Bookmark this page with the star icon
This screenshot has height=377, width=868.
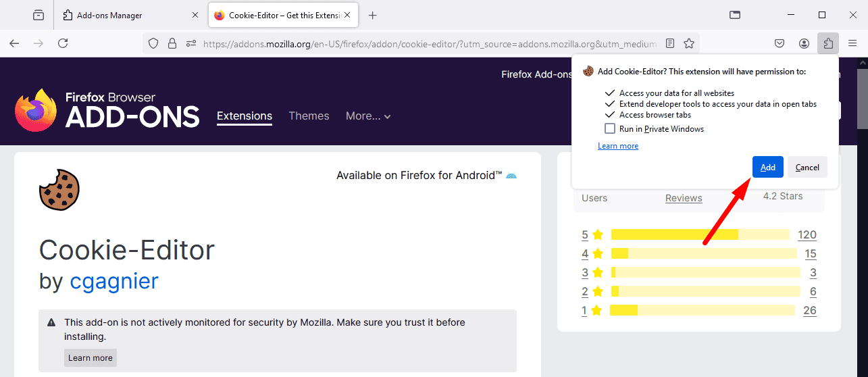pyautogui.click(x=689, y=43)
